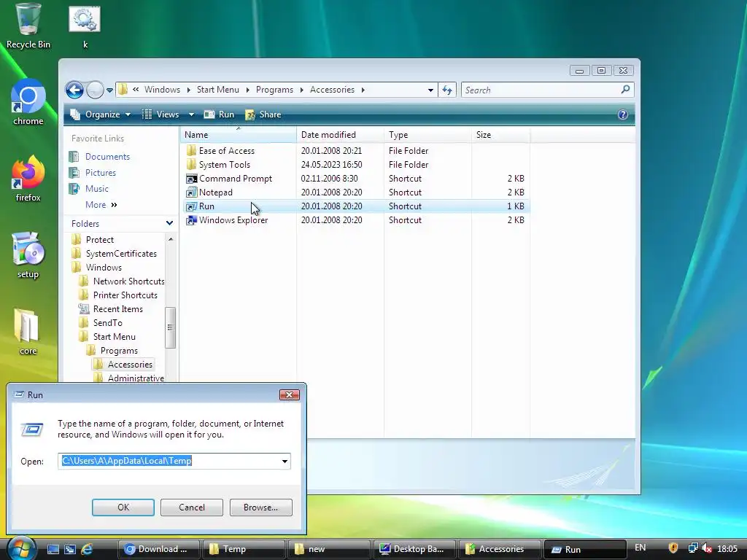Select Printer Shortcuts in folder tree
The image size is (747, 560).
tap(125, 295)
